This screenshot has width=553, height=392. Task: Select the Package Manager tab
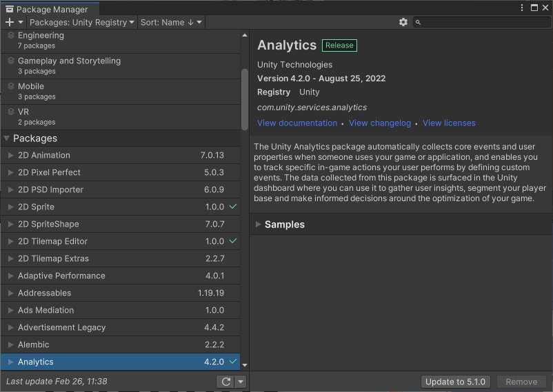(x=50, y=9)
